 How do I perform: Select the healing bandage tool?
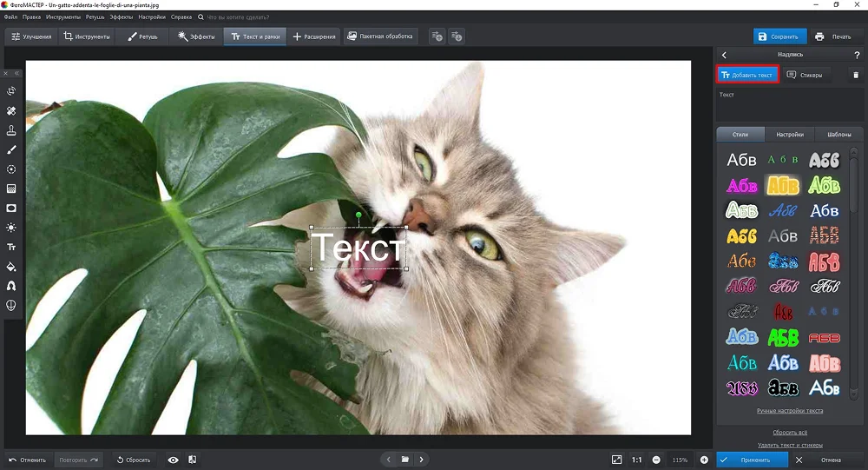pos(11,111)
